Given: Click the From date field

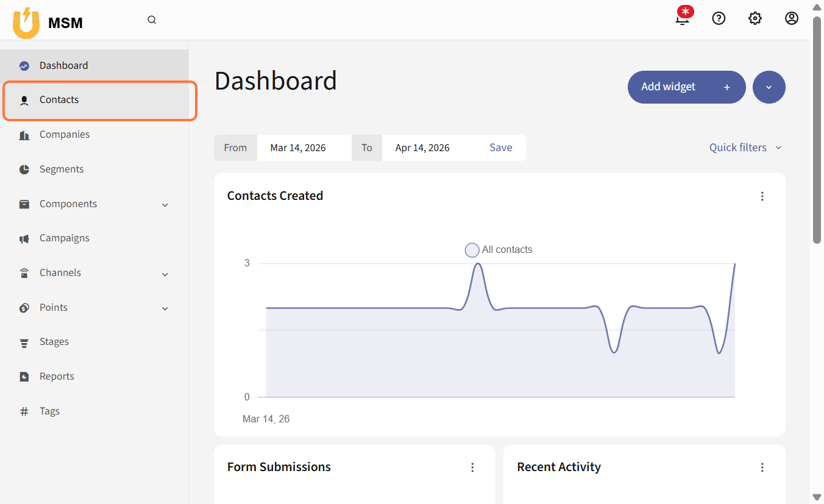Looking at the screenshot, I should [304, 147].
